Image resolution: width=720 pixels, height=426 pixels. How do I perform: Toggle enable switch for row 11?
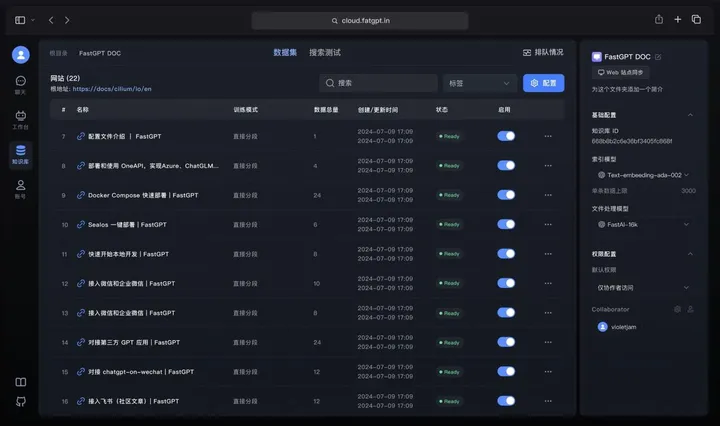point(506,253)
